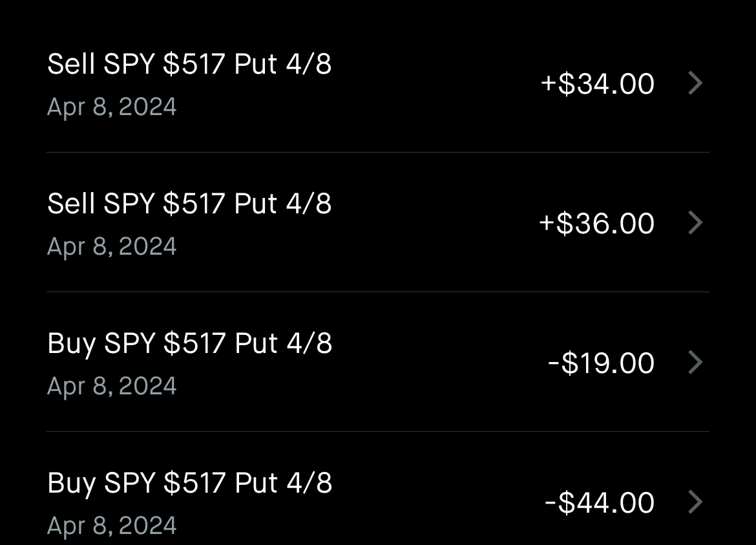
Task: Click the +$34.00 amount
Action: 597,84
